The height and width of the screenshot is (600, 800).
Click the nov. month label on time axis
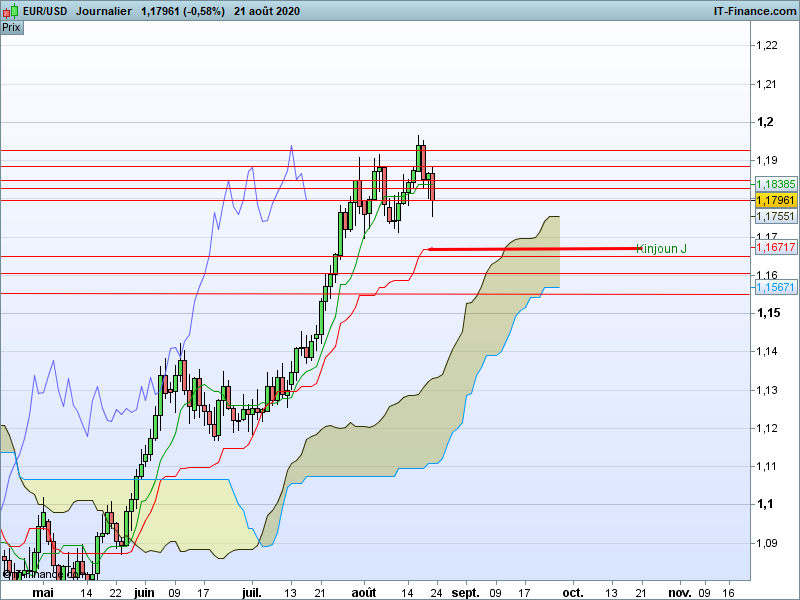click(x=680, y=592)
